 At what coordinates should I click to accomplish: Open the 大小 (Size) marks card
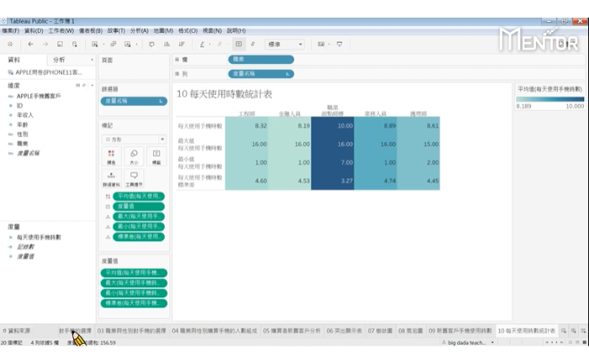134,156
